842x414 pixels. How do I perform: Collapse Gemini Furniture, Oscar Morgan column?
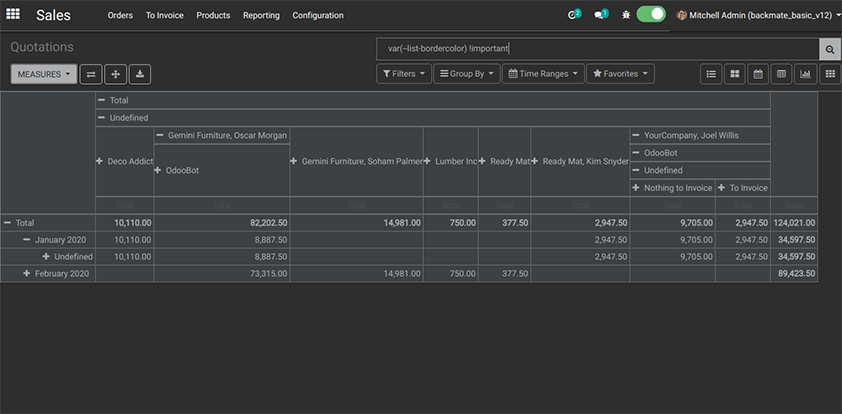[222, 135]
